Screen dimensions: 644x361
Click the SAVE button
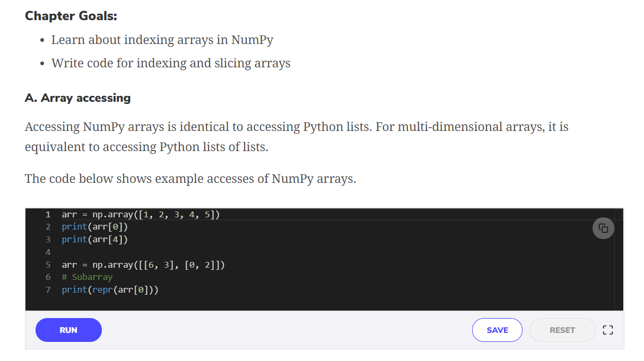[x=497, y=330]
